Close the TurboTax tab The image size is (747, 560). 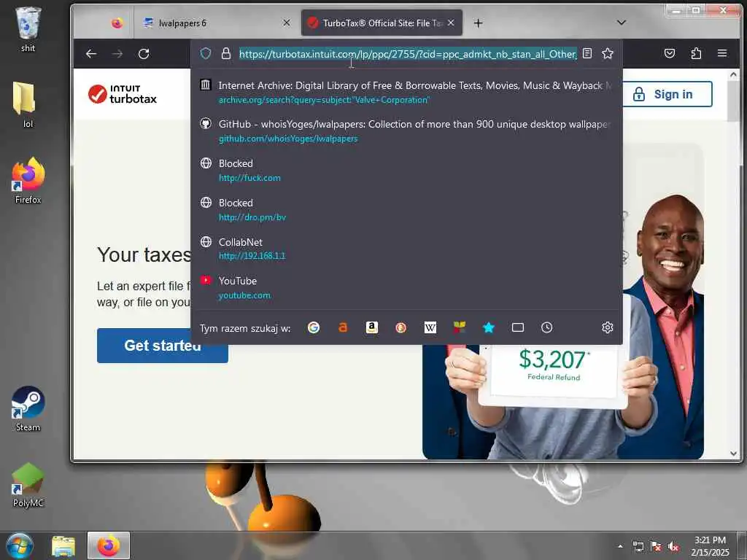point(451,23)
